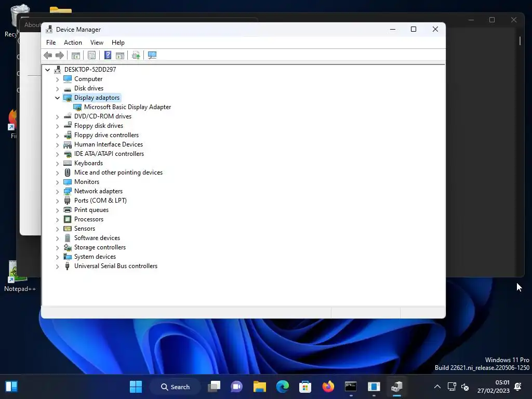This screenshot has width=532, height=399.
Task: Launch Firefox from taskbar
Action: 328,387
